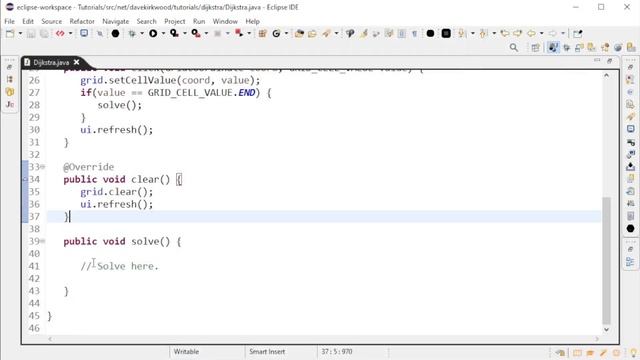Collapse the fold marker at line 33
Viewport: 640px width, 360px height.
pos(43,167)
